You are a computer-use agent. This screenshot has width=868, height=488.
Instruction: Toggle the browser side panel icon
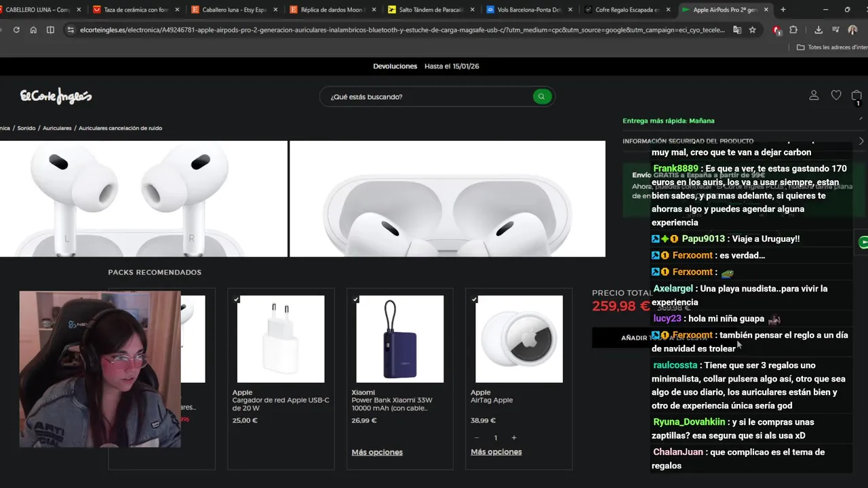coord(50,30)
